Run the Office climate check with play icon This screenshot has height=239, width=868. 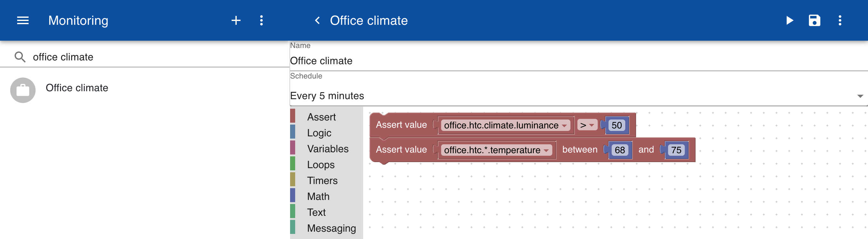(790, 21)
